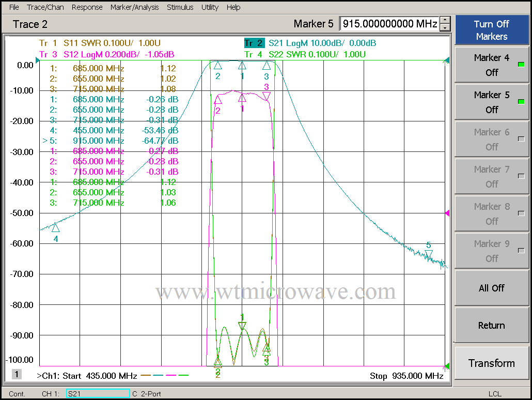Open the Marker/Analysis menu
This screenshot has width=532, height=400.
[x=135, y=7]
